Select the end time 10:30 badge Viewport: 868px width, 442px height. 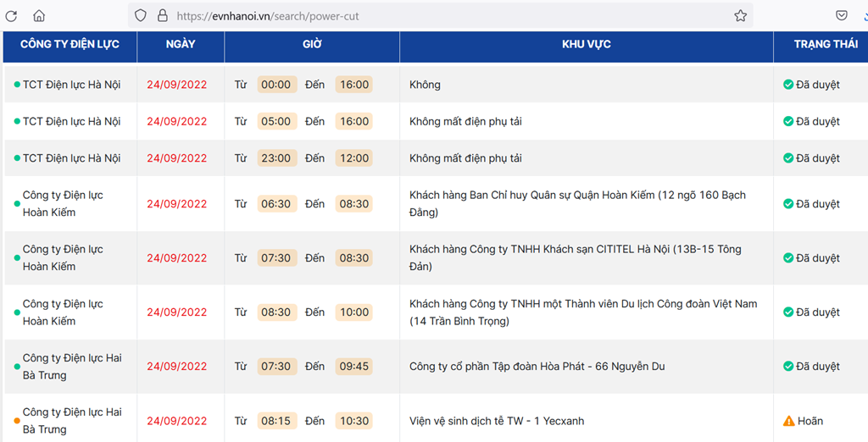354,421
